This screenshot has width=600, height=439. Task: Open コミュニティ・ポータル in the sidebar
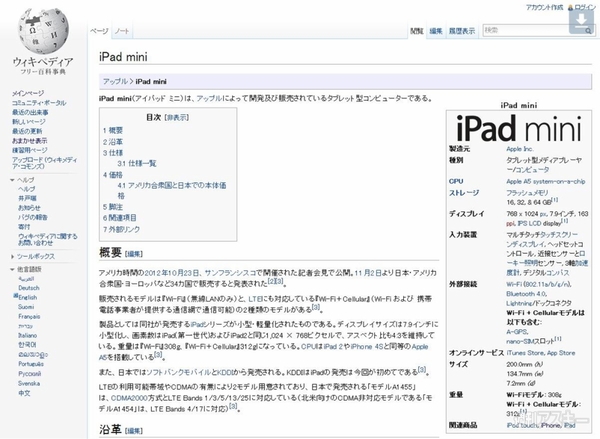point(39,103)
